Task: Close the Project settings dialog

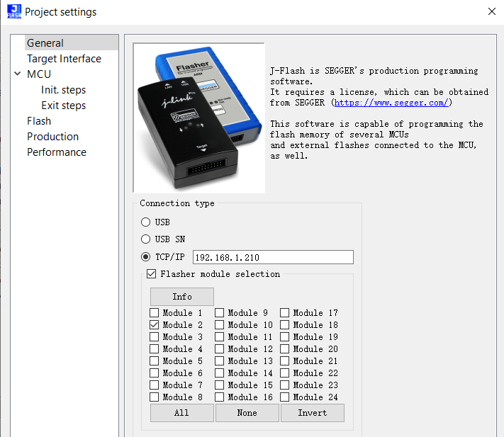Action: click(491, 11)
